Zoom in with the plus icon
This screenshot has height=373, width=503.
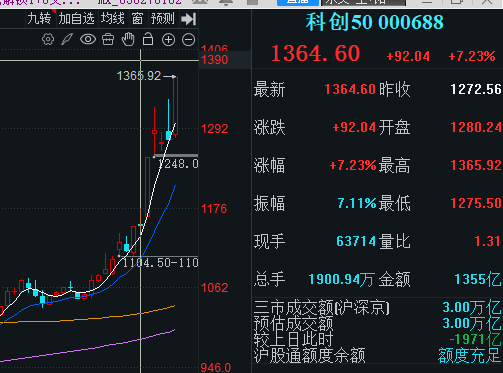coord(168,40)
